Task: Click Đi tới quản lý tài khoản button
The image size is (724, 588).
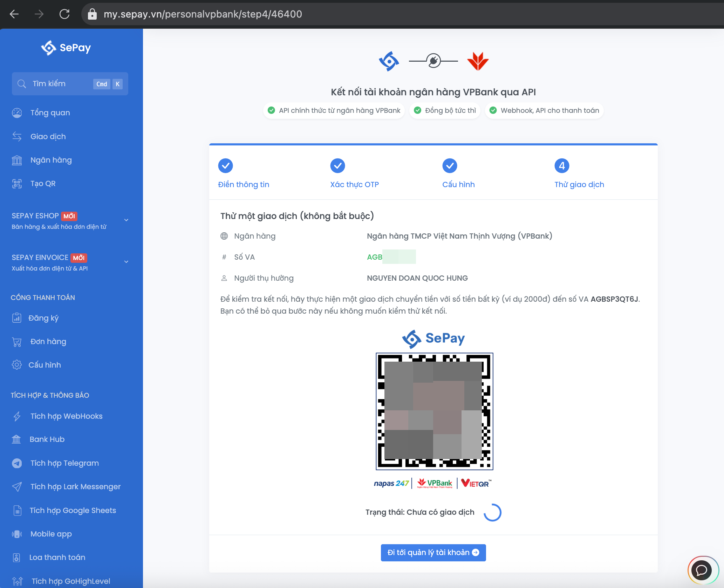Action: [433, 553]
